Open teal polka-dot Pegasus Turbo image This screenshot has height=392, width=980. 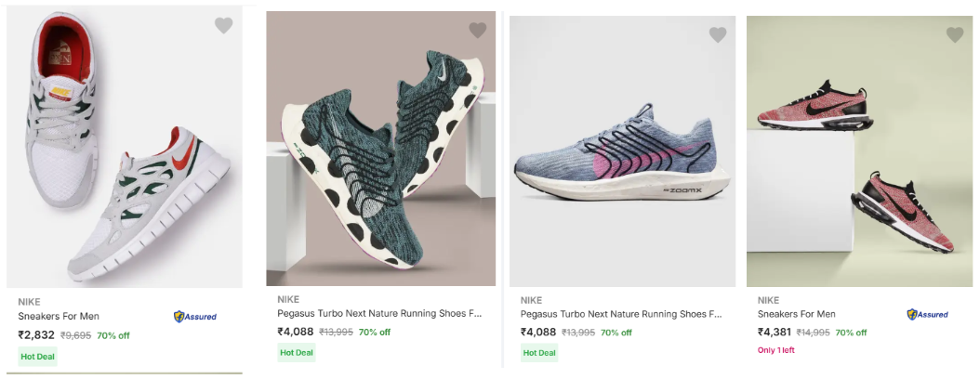tap(380, 149)
